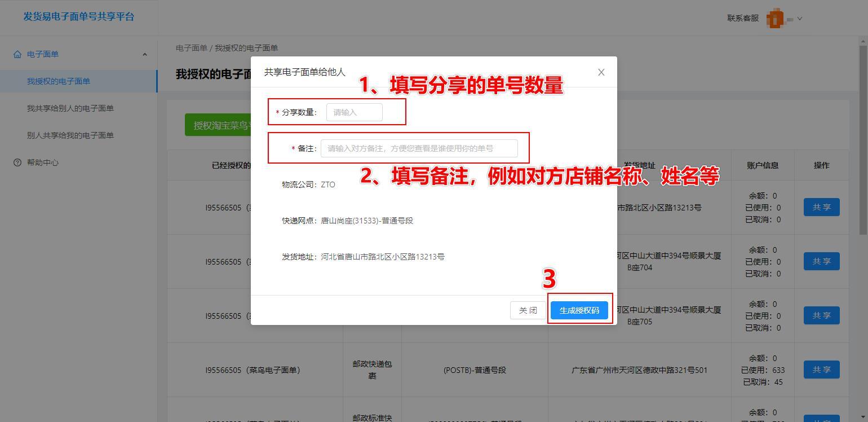Click the 已使用: 633 value

point(763,370)
